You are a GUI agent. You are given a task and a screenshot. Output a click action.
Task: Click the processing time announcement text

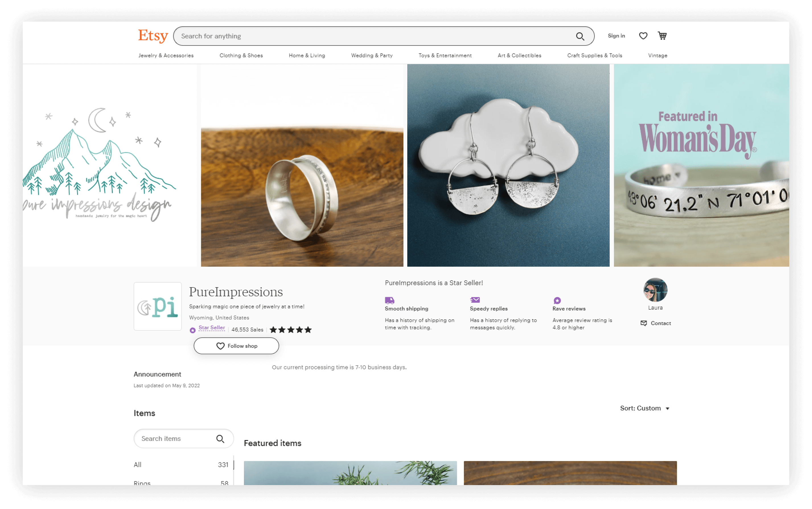pyautogui.click(x=339, y=367)
